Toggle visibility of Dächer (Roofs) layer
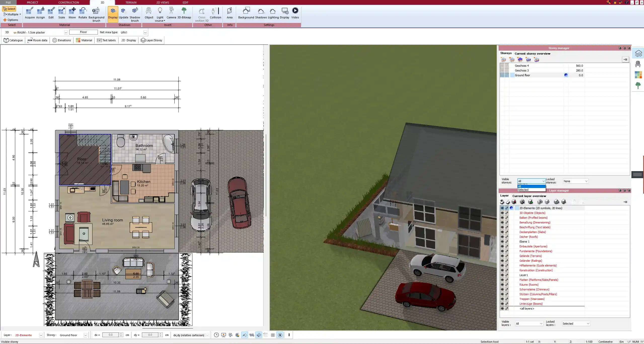 [502, 237]
